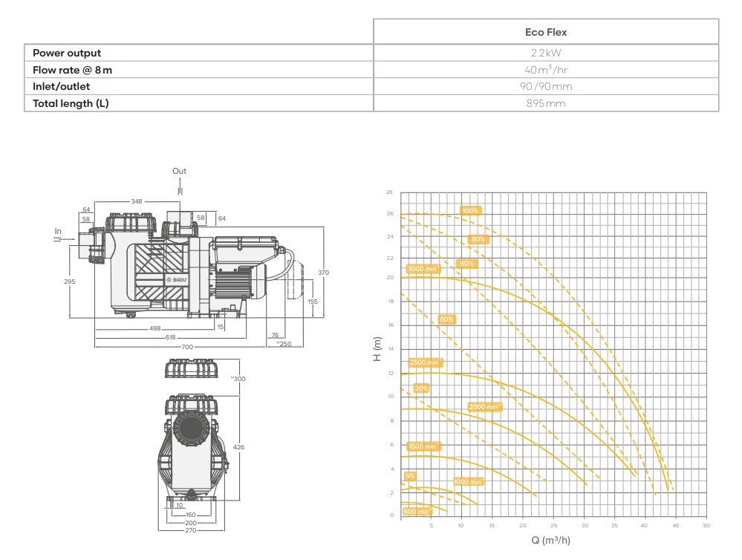Image resolution: width=742 pixels, height=560 pixels.
Task: Click the "Eco Flex" column header
Action: [x=546, y=32]
